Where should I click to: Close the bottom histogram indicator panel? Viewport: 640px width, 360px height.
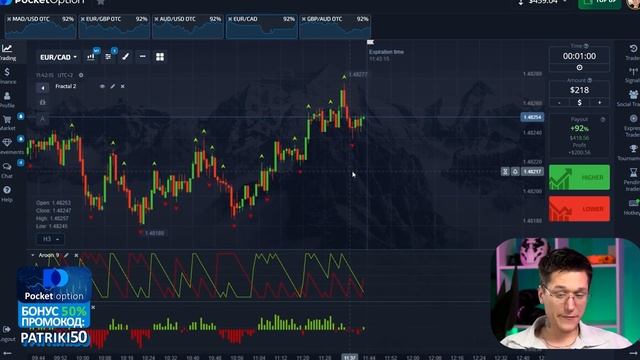(x=93, y=307)
